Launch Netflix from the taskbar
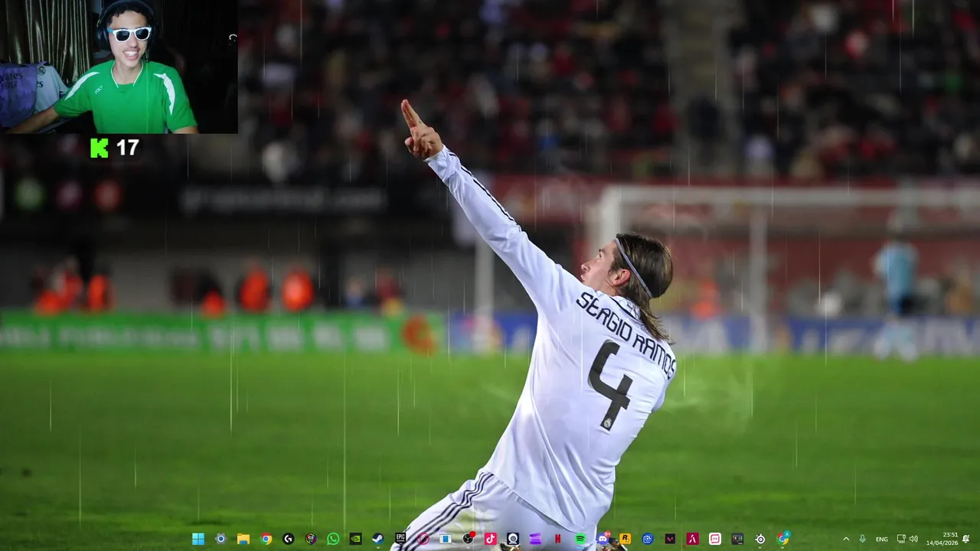The image size is (980, 551). [x=557, y=539]
